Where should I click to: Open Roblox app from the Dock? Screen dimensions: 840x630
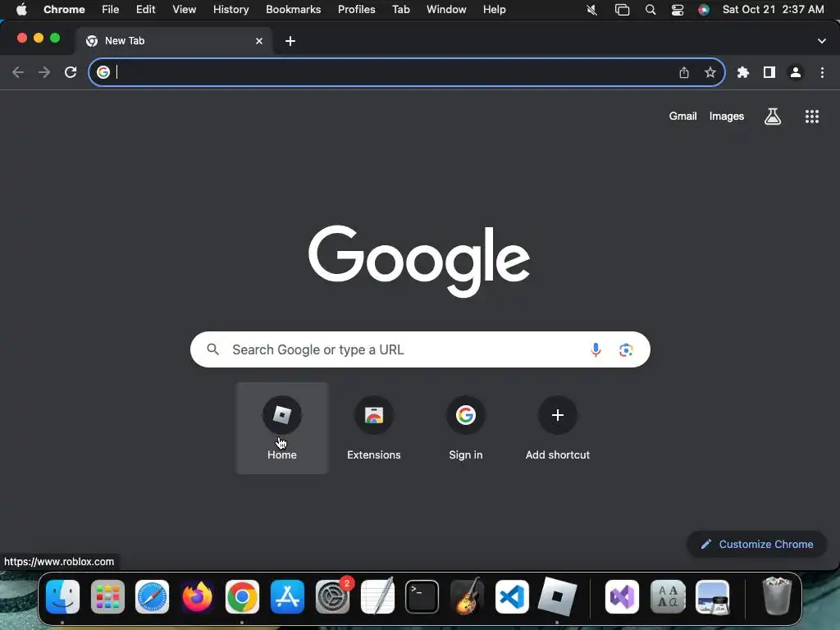[x=557, y=597]
